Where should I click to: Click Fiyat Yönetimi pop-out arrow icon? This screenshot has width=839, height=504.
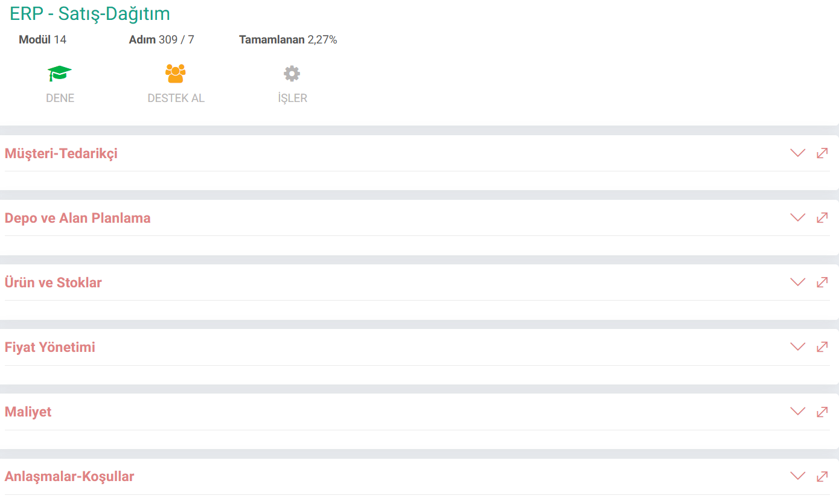822,347
